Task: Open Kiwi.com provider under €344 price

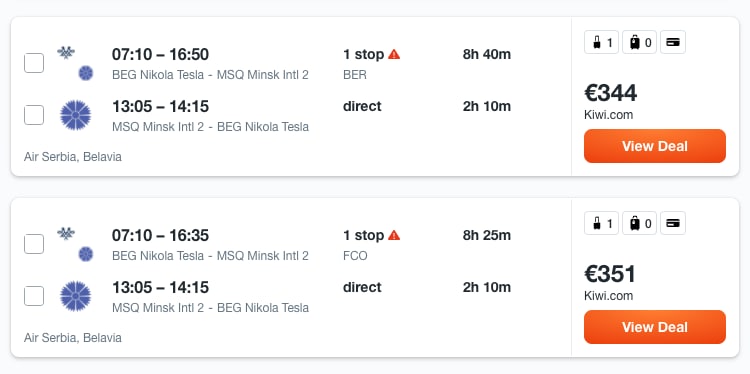Action: click(x=608, y=115)
